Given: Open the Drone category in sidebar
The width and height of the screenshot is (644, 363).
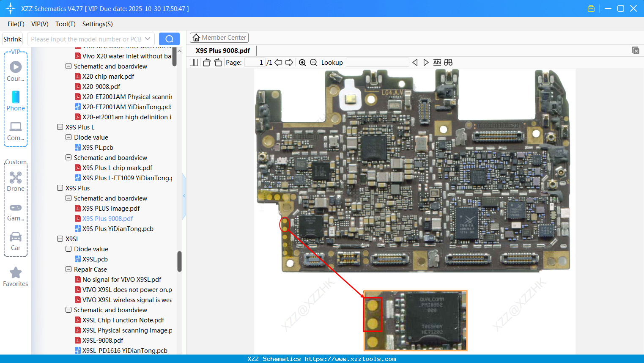Looking at the screenshot, I should [16, 181].
